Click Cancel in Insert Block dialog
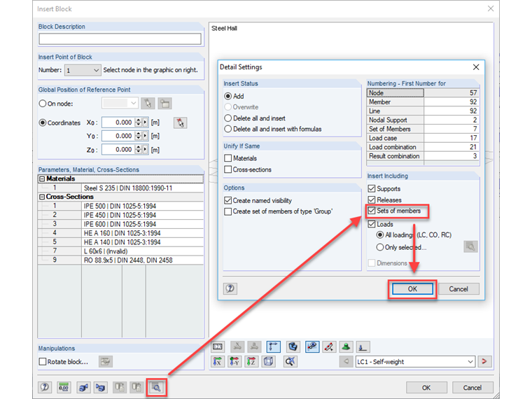 click(472, 388)
